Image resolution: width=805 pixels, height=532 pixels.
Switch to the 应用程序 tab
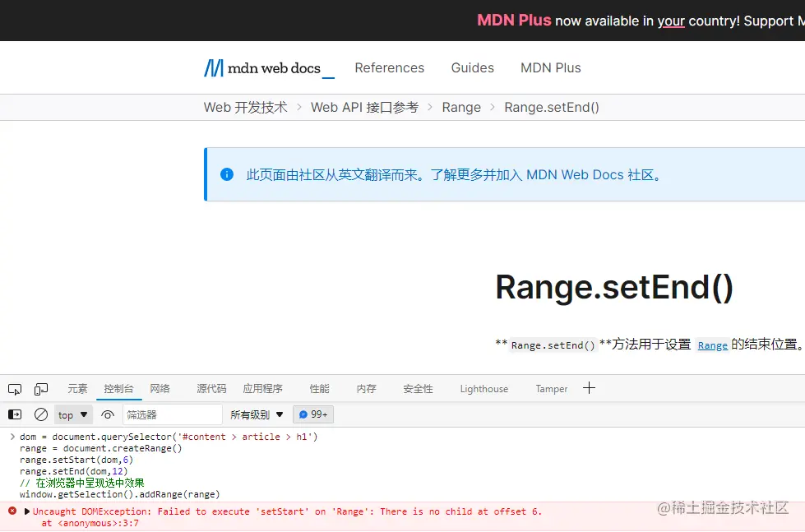click(263, 389)
